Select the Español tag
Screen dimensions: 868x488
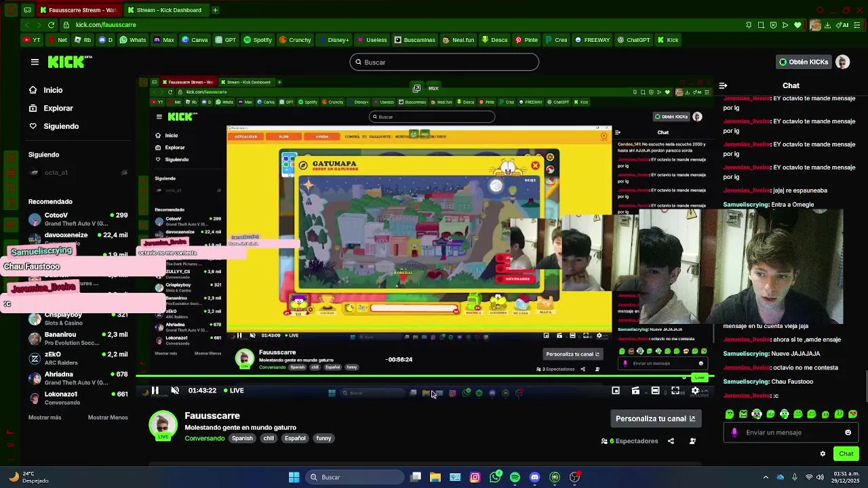pos(295,439)
